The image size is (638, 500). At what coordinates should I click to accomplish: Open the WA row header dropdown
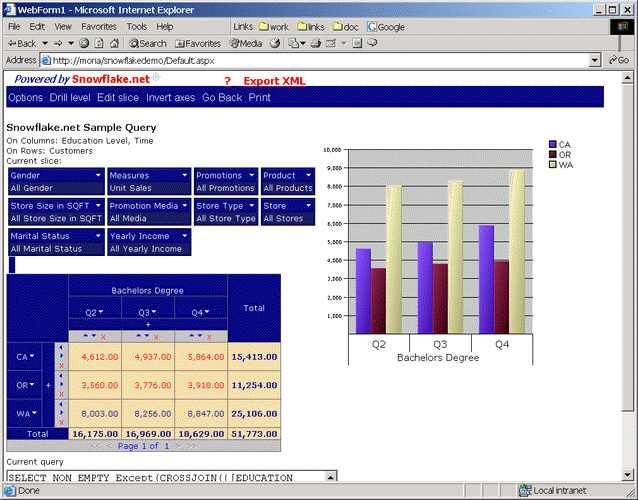tap(34, 413)
